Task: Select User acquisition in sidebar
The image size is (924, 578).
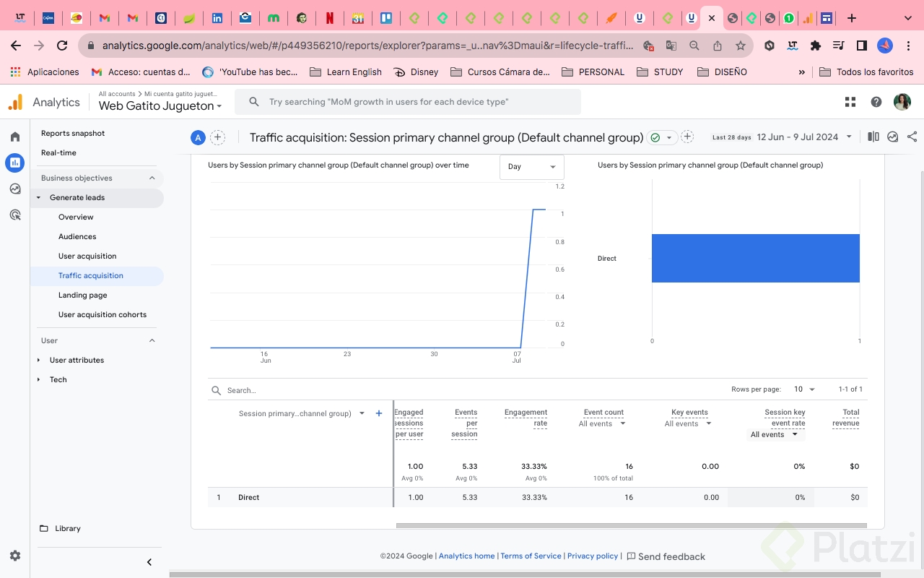Action: pos(87,256)
